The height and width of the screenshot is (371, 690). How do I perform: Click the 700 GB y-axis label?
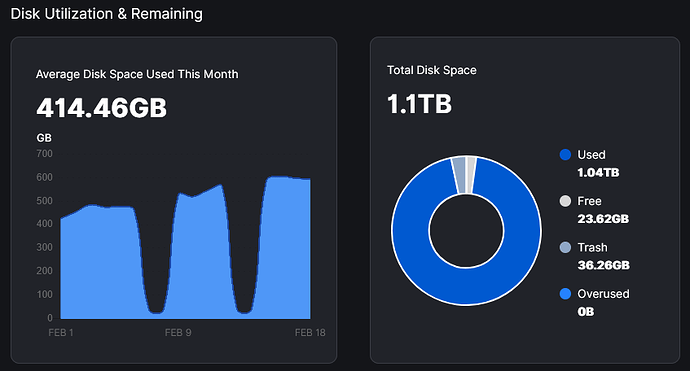click(44, 154)
